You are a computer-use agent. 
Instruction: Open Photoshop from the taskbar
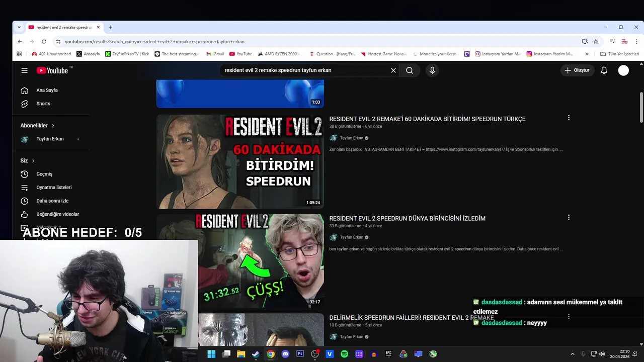coord(300,354)
